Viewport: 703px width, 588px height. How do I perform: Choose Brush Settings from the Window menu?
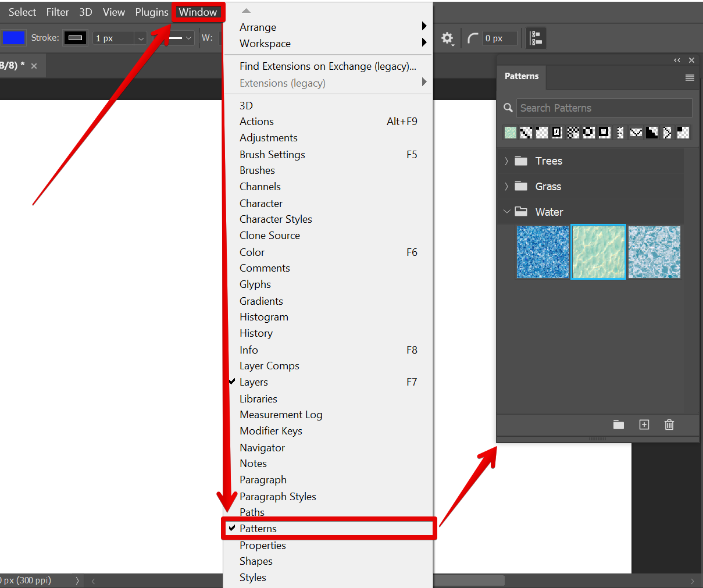272,155
